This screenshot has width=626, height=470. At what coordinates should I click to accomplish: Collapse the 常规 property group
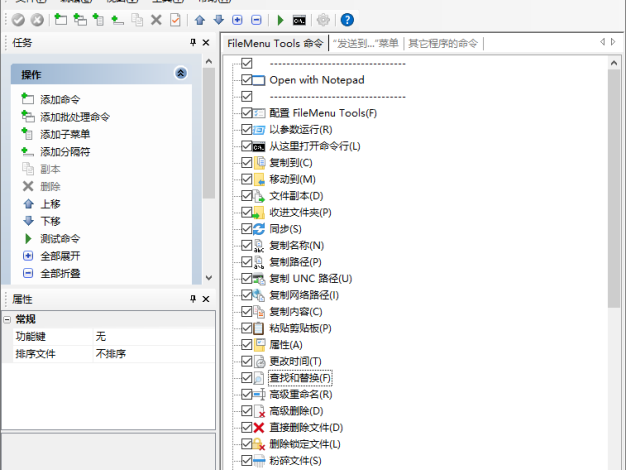[7, 319]
